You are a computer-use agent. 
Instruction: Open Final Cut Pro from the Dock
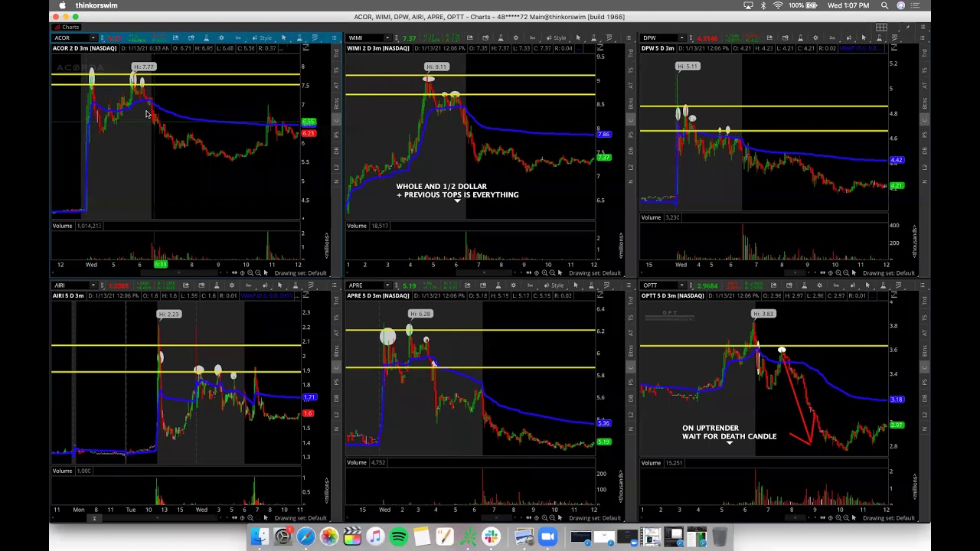(x=352, y=536)
